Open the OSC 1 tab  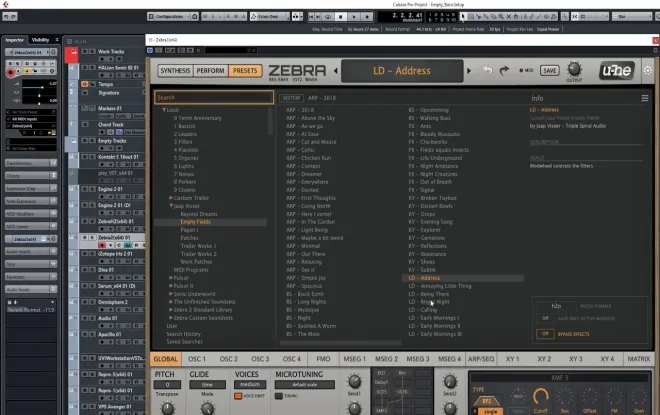tap(197, 359)
